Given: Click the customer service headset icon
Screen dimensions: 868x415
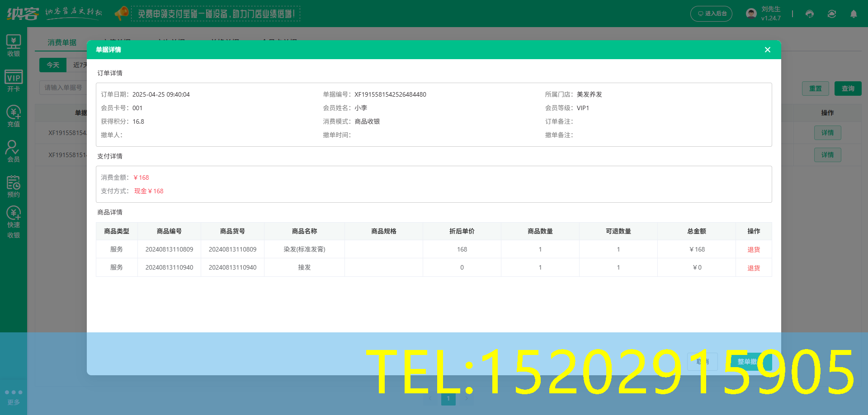Looking at the screenshot, I should (x=810, y=14).
